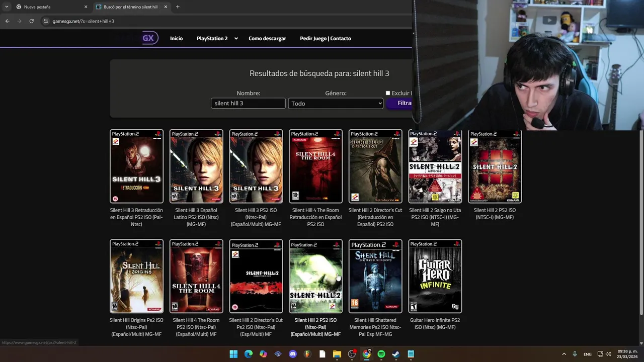Open 'Silent Hill 3 PS2 ISO (Ntsc-Pal)' cover
The height and width of the screenshot is (362, 644).
(x=256, y=166)
